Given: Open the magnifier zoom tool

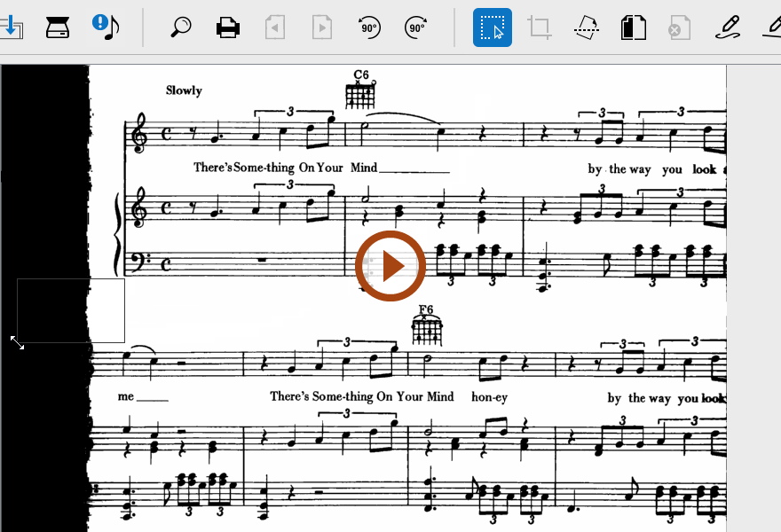Looking at the screenshot, I should point(180,27).
